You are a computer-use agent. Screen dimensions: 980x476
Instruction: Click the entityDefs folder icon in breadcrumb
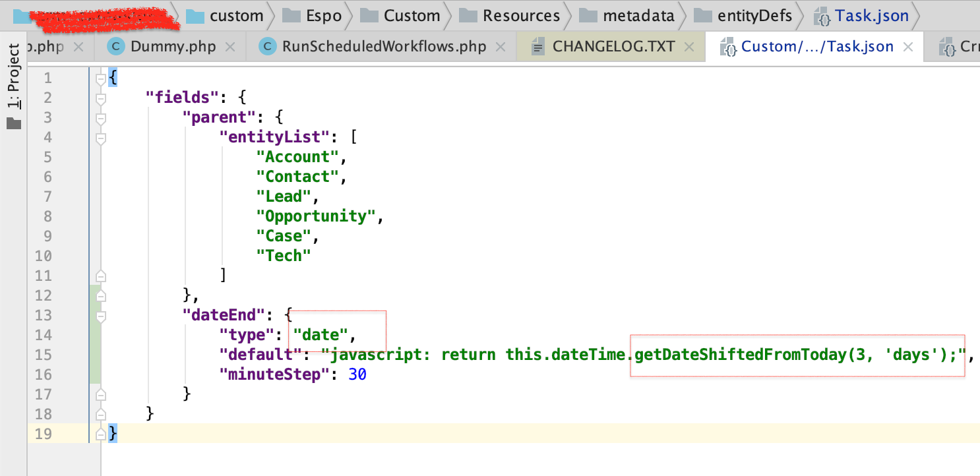704,16
